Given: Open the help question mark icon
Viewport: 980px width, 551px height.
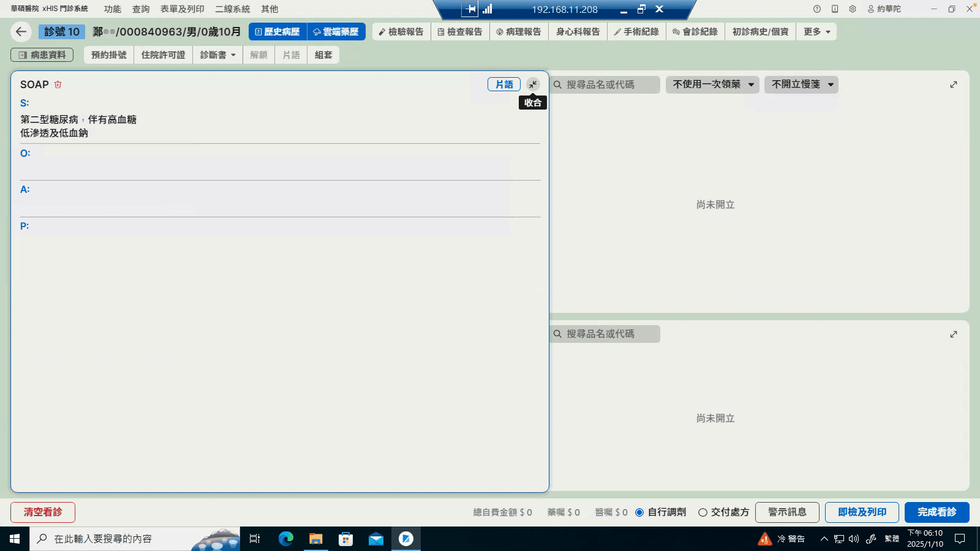Looking at the screenshot, I should click(x=817, y=9).
